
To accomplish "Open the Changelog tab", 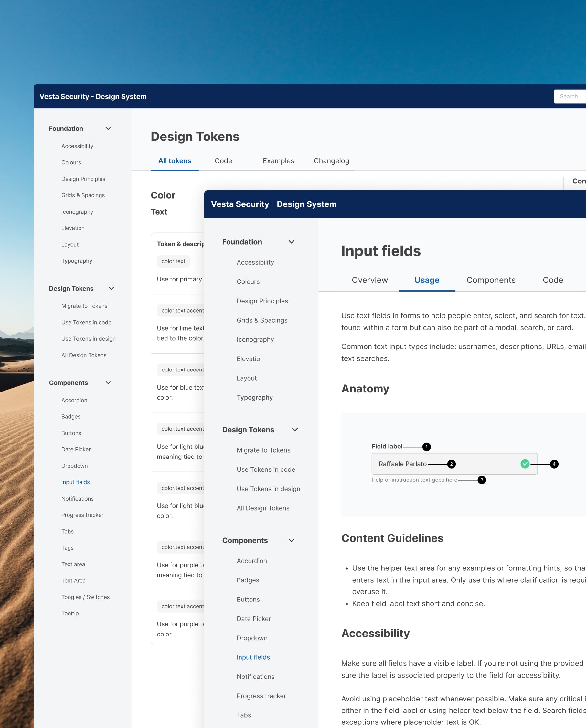I will tap(331, 161).
